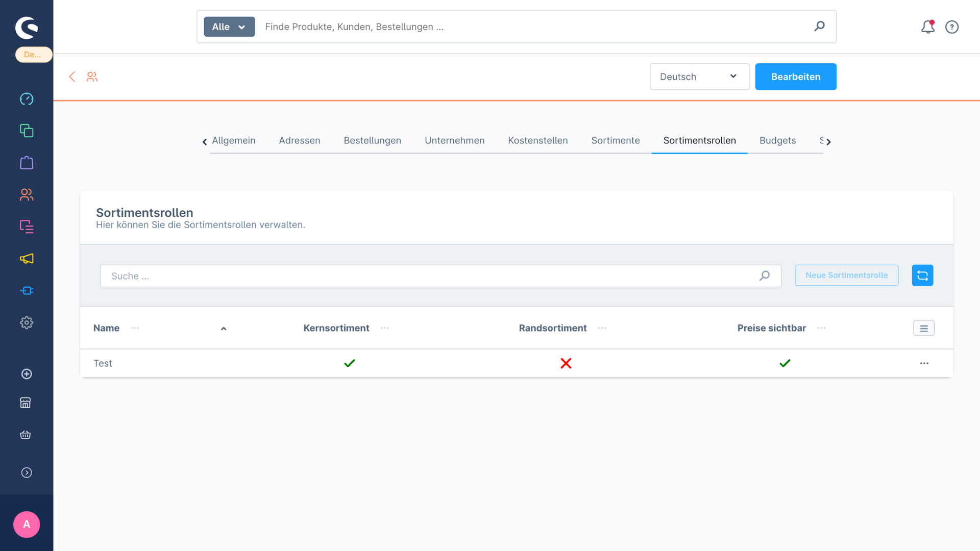Switch to the Kostenstellen tab

[x=537, y=140]
